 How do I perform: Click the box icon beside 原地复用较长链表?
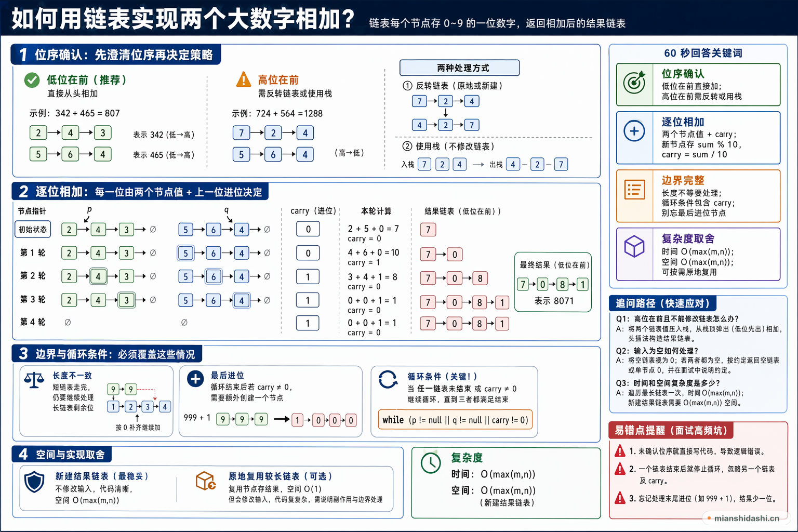click(206, 481)
